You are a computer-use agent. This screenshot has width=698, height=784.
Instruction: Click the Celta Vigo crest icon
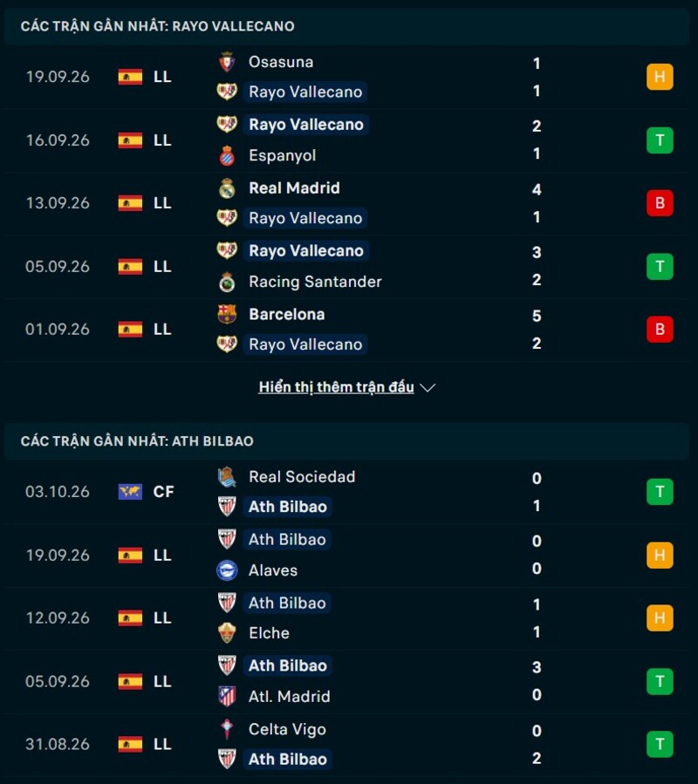227,730
